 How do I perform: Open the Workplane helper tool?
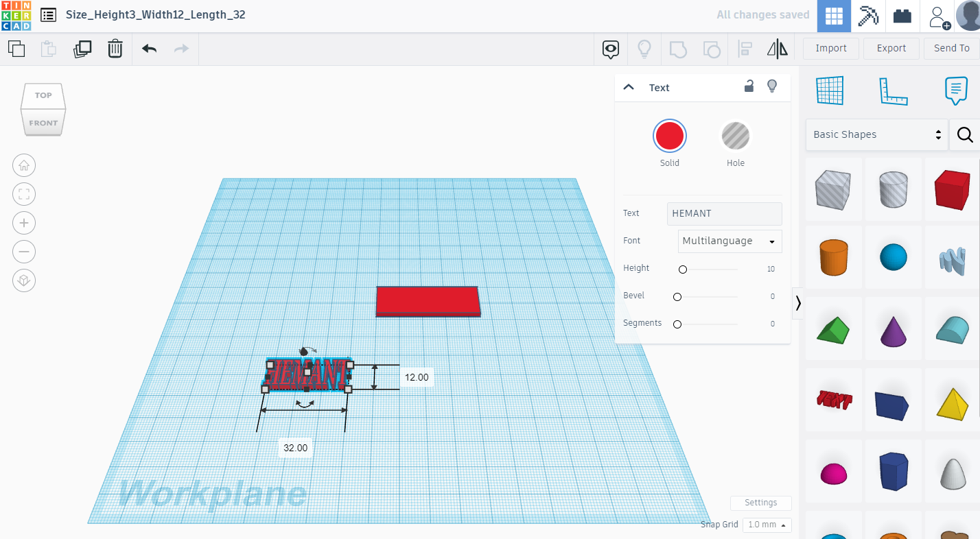pos(830,90)
